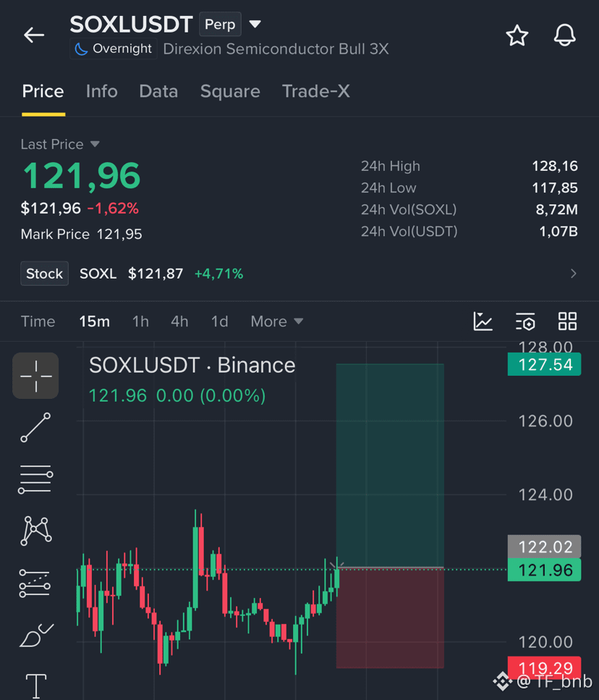Tap the 24h Vol(USDT) value 1,07B
599x700 pixels.
pyautogui.click(x=558, y=231)
